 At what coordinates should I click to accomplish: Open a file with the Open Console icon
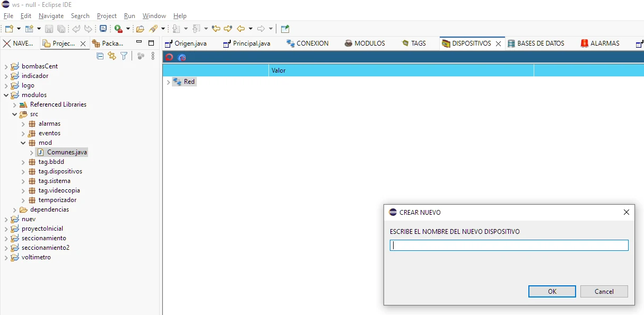click(103, 29)
